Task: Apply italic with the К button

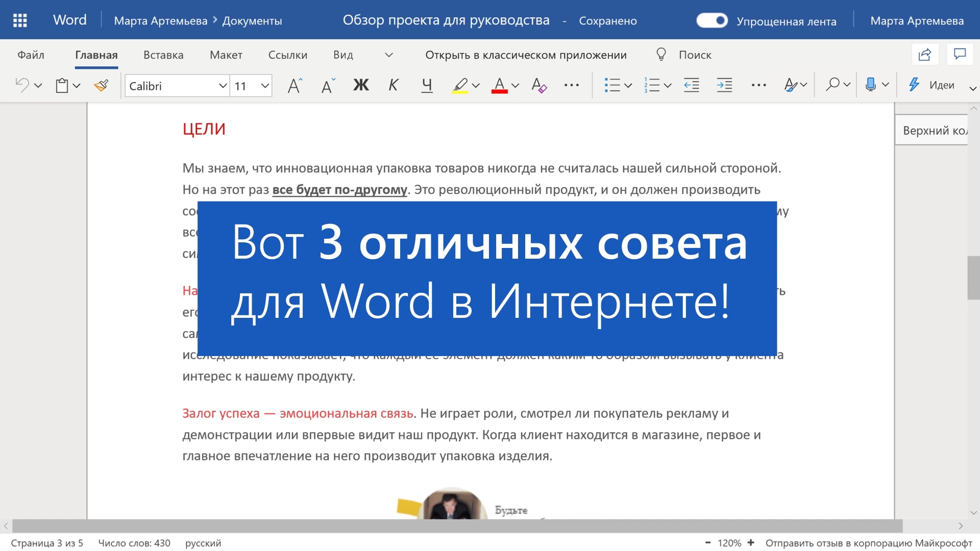Action: (x=393, y=85)
